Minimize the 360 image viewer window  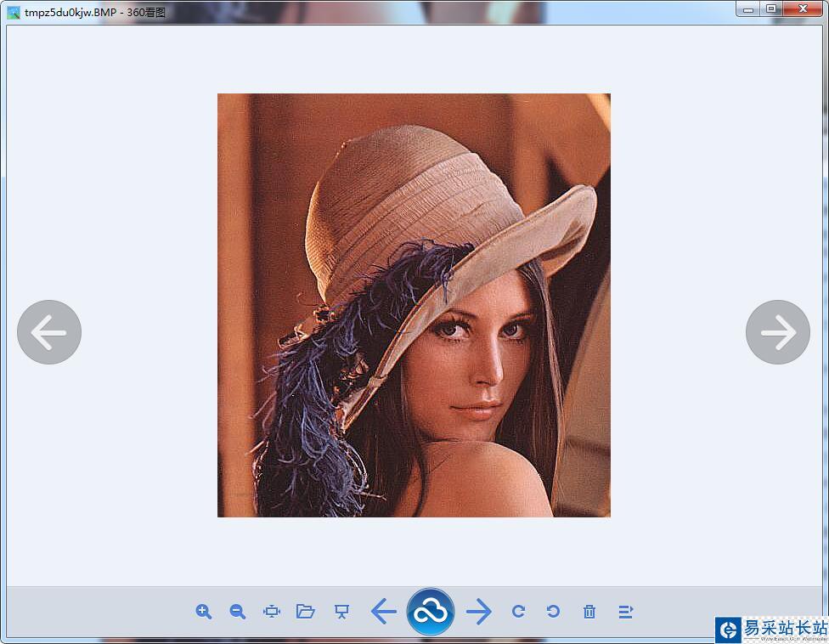747,9
